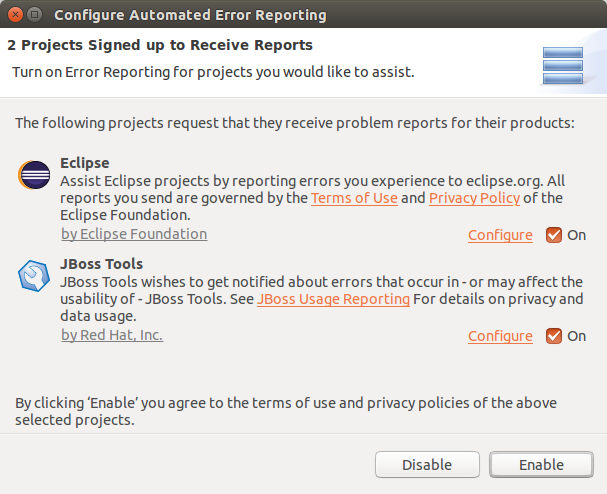Open the Terms of Use link
This screenshot has width=607, height=494.
pos(354,198)
